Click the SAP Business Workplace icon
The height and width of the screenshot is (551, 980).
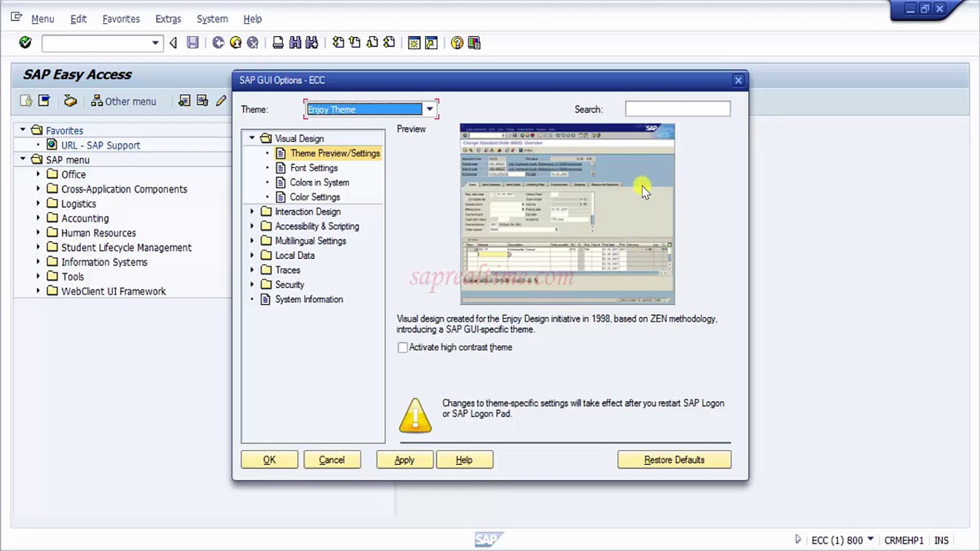(x=70, y=101)
